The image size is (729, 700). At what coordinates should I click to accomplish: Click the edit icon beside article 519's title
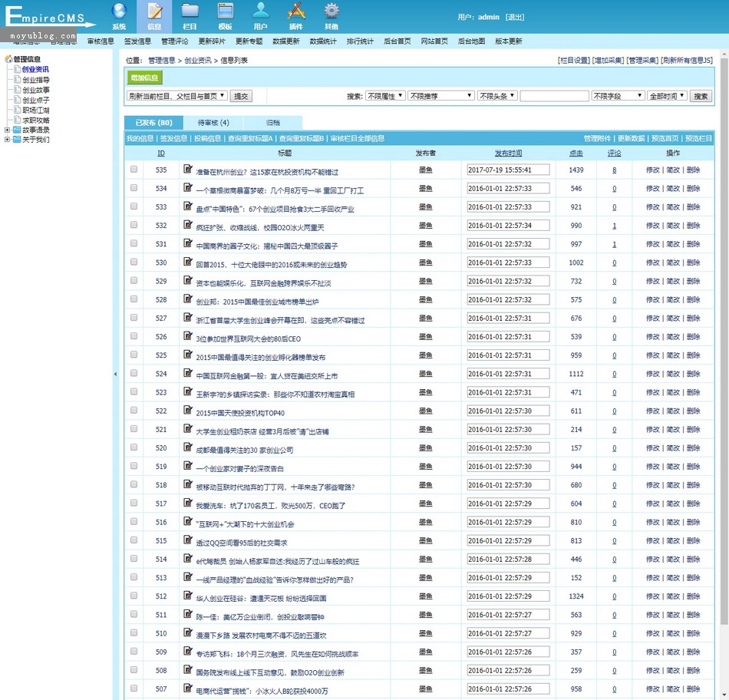click(x=188, y=466)
